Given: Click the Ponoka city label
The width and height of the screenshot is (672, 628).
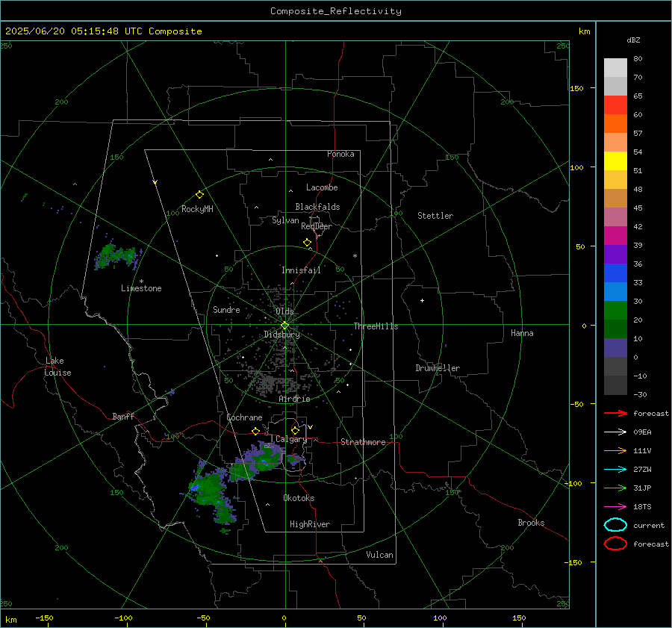Looking at the screenshot, I should click(340, 154).
